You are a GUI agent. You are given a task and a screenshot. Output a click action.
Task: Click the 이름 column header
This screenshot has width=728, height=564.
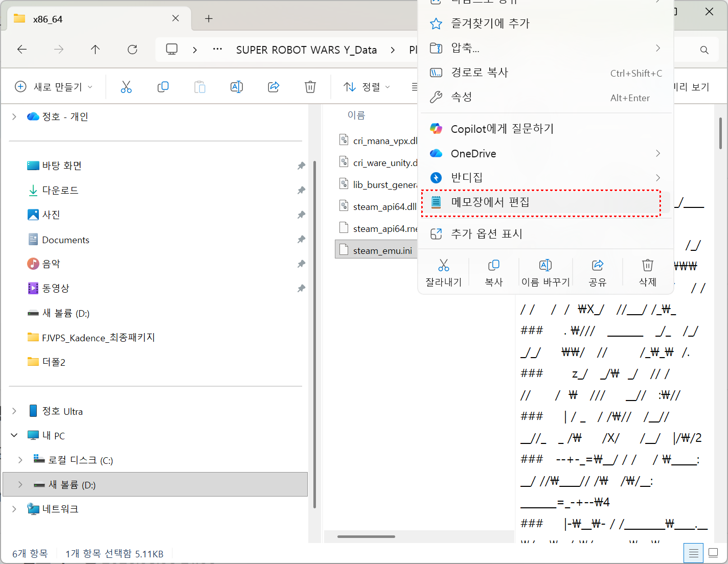[356, 115]
